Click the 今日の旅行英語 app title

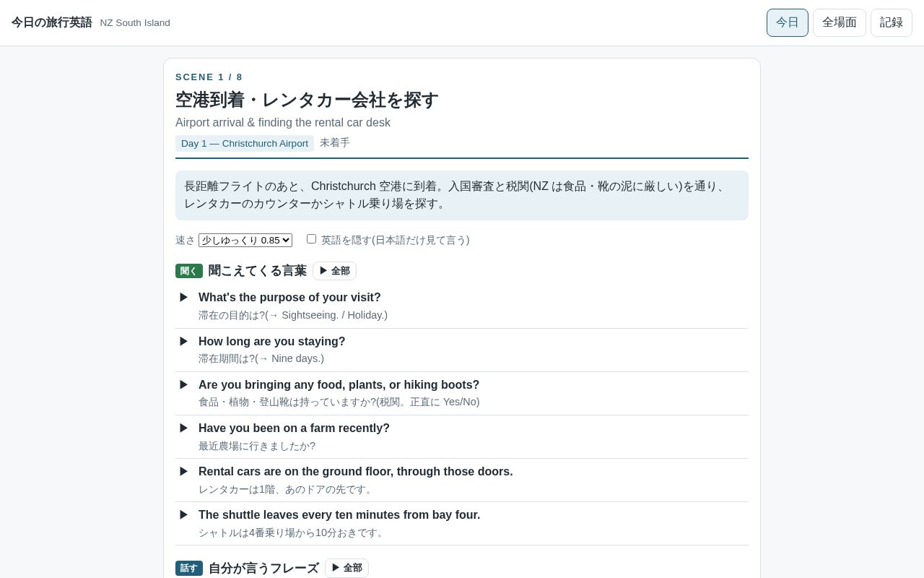pos(52,22)
